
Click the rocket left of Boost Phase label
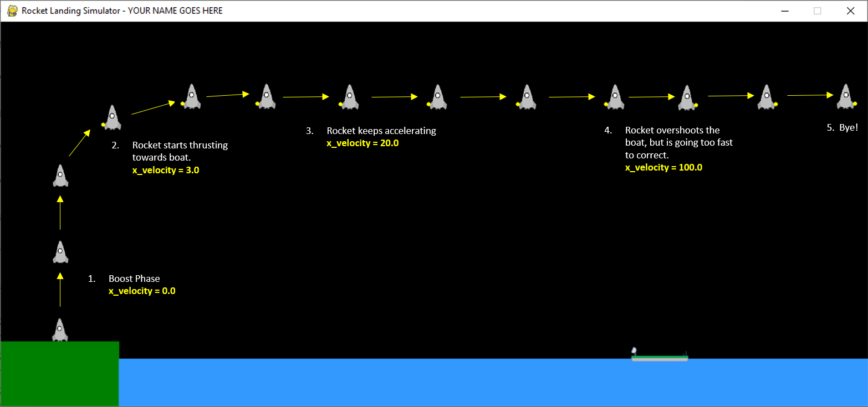coord(60,252)
